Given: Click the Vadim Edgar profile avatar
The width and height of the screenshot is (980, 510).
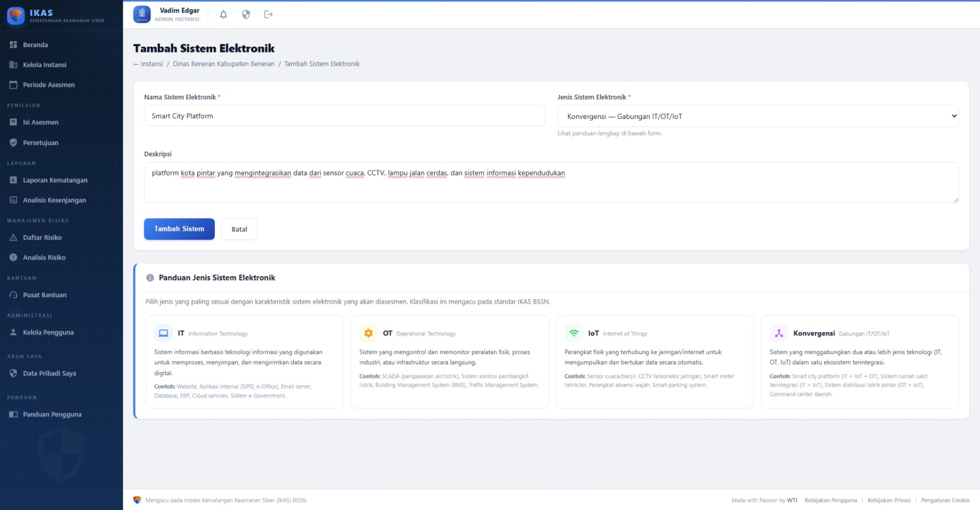Looking at the screenshot, I should tap(142, 15).
